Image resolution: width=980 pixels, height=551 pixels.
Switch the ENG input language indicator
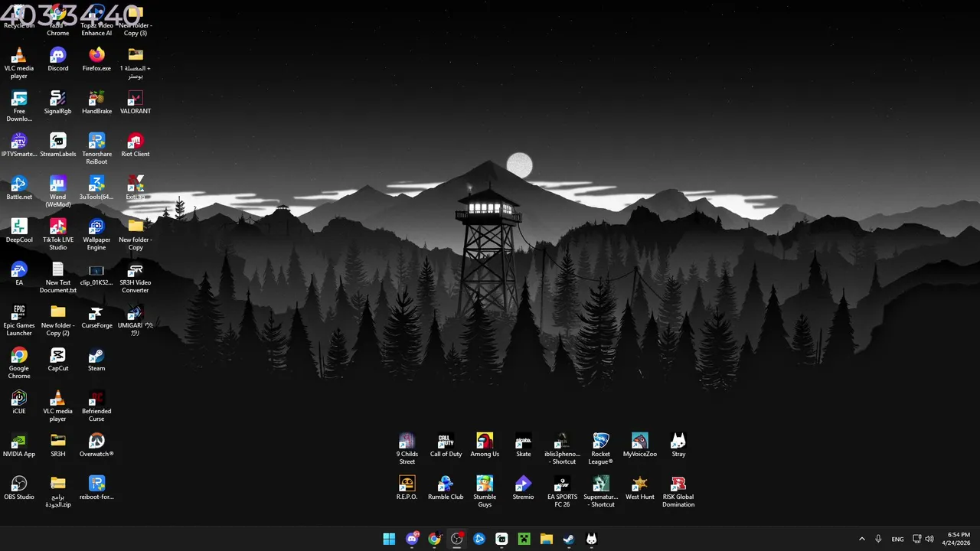897,539
